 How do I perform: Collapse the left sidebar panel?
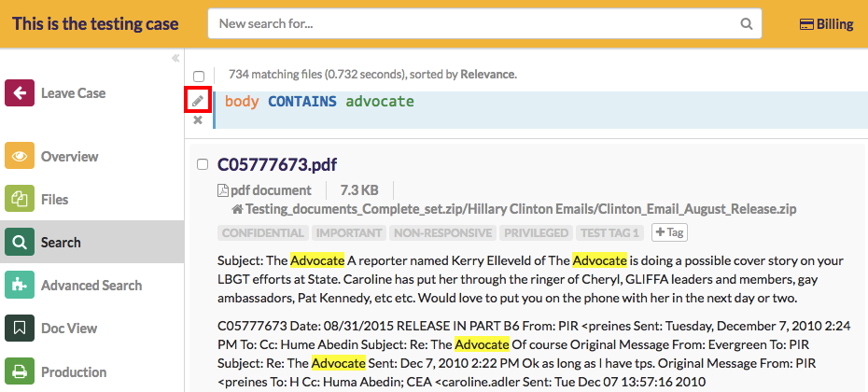click(175, 59)
